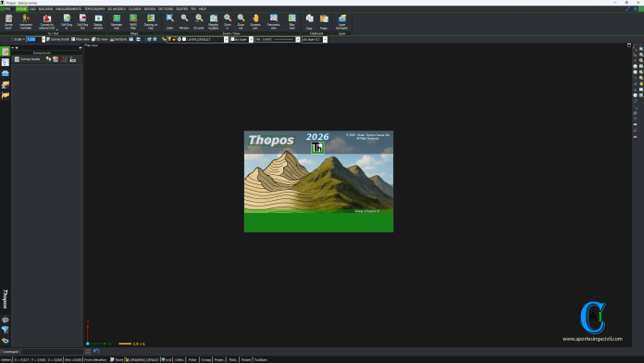Switch to Survey book view button
The width and height of the screenshot is (644, 363).
click(58, 40)
